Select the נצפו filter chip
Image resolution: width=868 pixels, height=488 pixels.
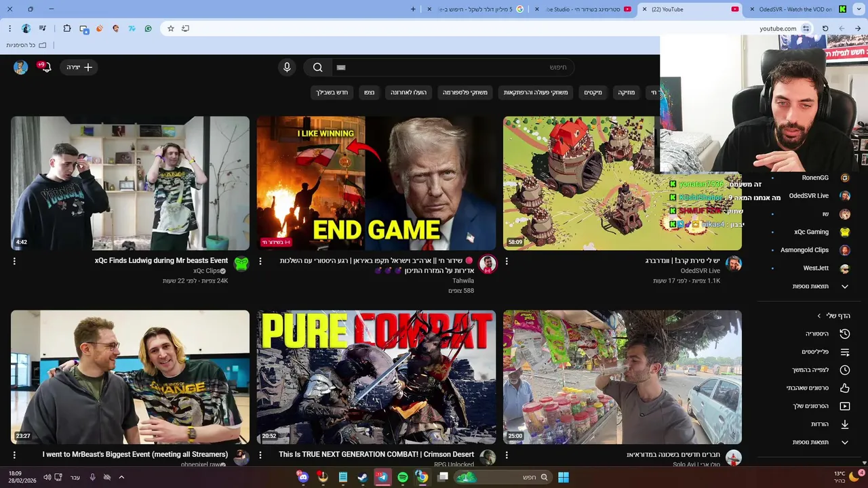369,92
